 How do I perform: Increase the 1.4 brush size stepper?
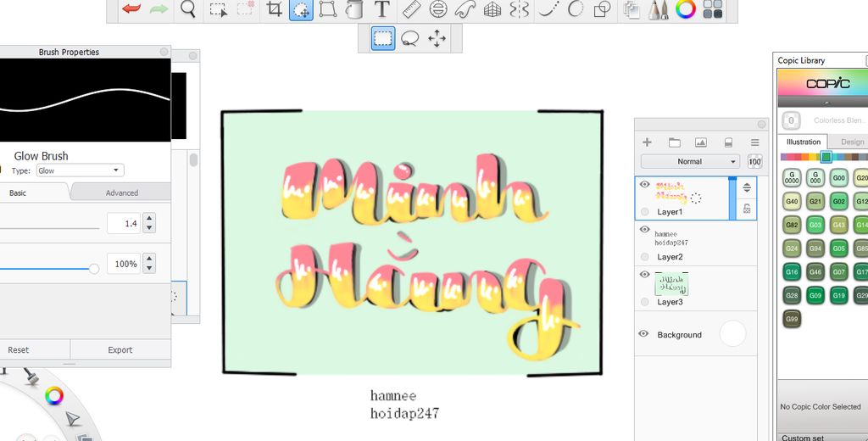coord(149,218)
